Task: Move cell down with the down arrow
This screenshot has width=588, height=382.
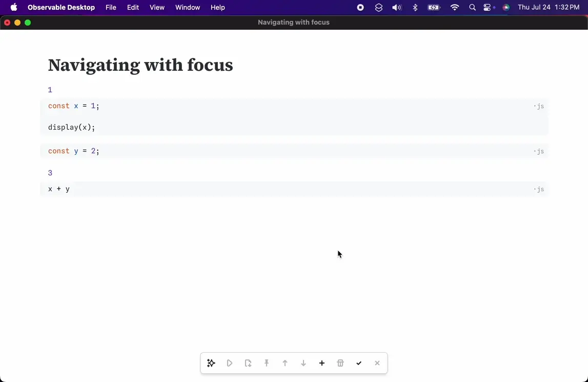Action: (303, 363)
